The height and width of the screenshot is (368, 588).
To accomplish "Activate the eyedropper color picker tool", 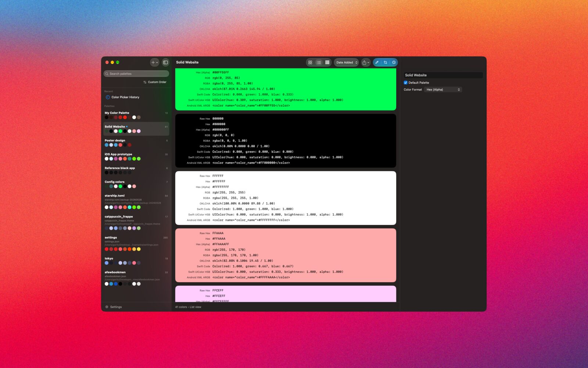I will [377, 63].
